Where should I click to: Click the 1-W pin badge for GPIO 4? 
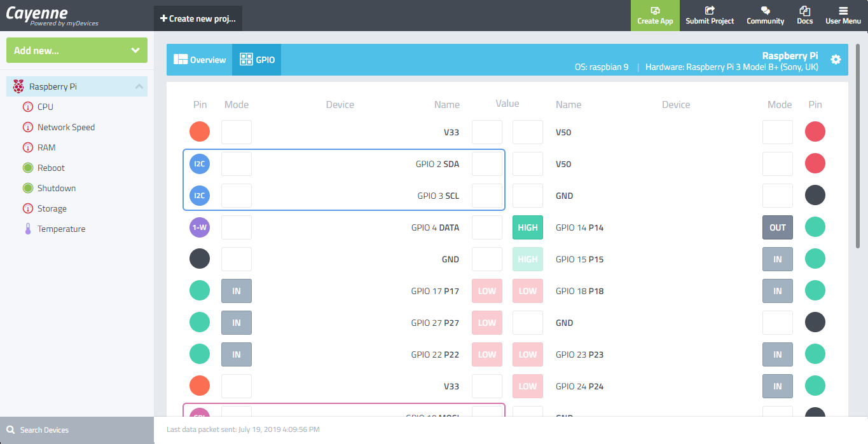coord(200,227)
